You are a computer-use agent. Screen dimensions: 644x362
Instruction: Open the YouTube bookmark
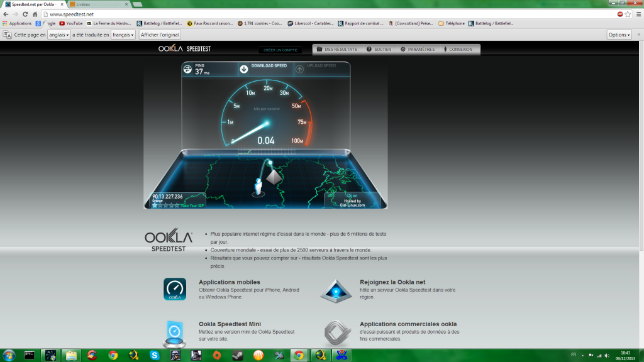(71, 23)
